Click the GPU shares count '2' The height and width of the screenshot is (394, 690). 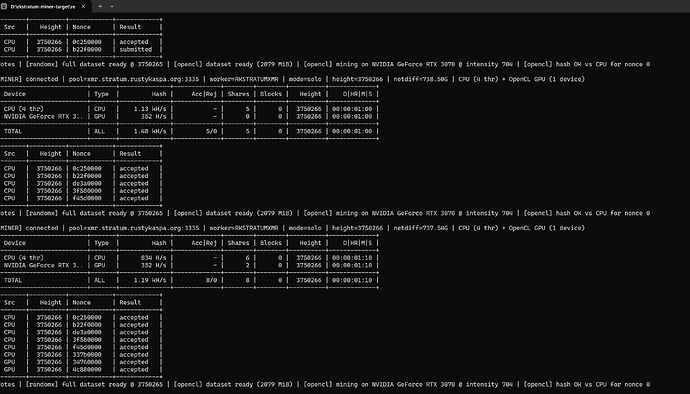(247, 265)
